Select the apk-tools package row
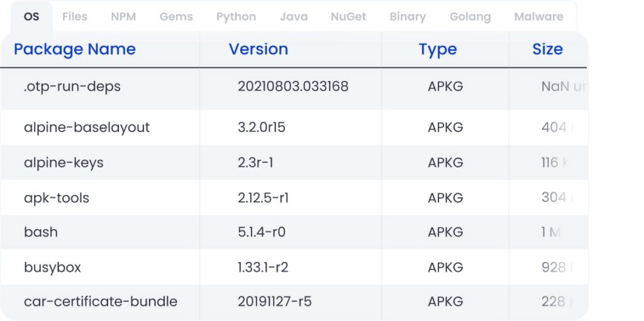Screen dimensions: 644x321 (294, 198)
